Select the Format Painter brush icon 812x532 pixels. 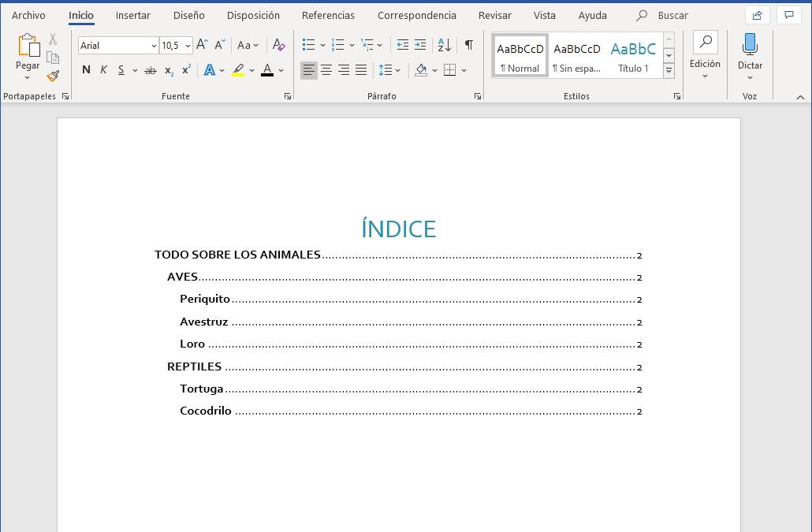tap(53, 76)
